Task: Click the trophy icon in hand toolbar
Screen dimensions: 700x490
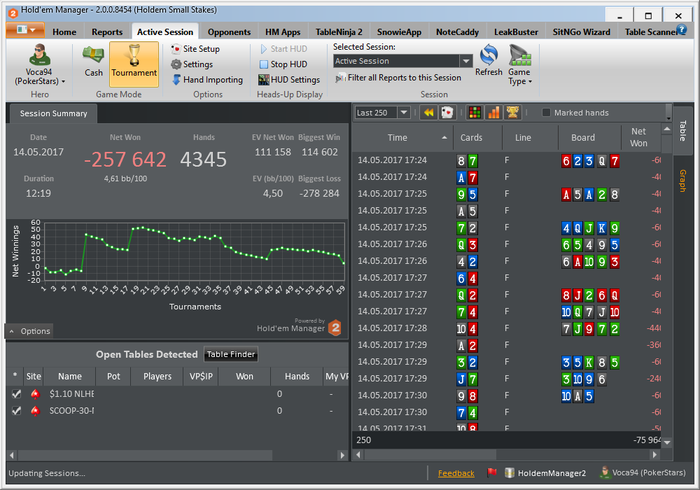Action: 512,113
